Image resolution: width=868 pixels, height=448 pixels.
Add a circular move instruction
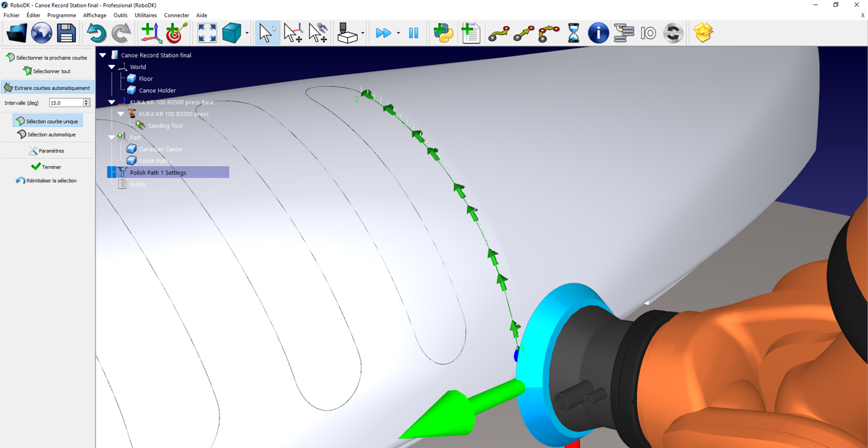click(x=549, y=33)
